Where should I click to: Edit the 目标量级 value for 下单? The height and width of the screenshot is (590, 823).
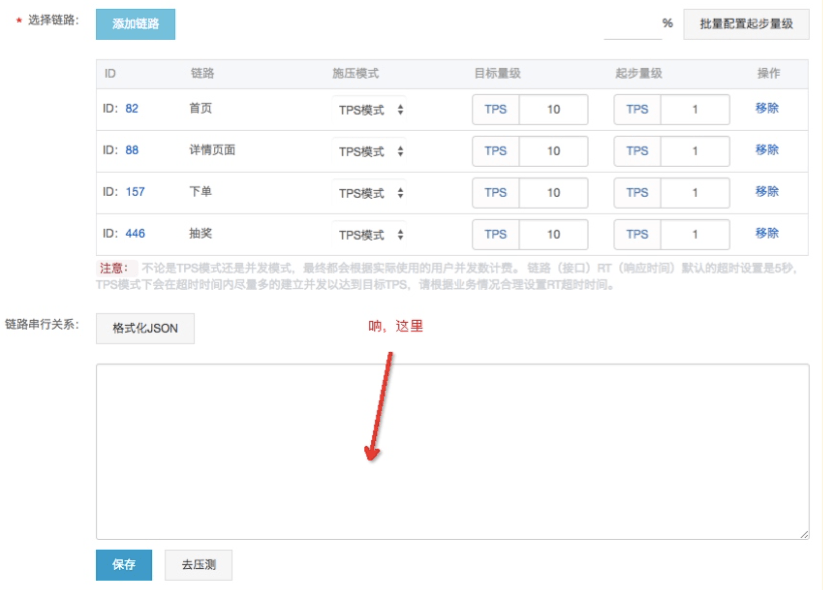[x=553, y=193]
